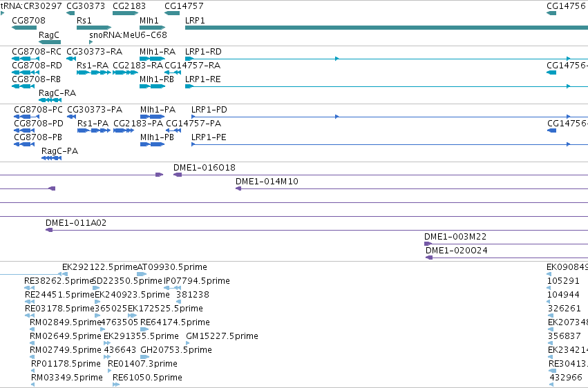The width and height of the screenshot is (588, 388).
Task: Select EST RE03178.5prime
Action: (59, 309)
